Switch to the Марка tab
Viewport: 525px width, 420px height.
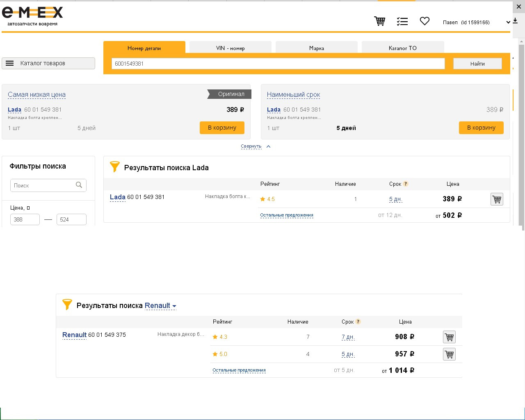(x=317, y=48)
